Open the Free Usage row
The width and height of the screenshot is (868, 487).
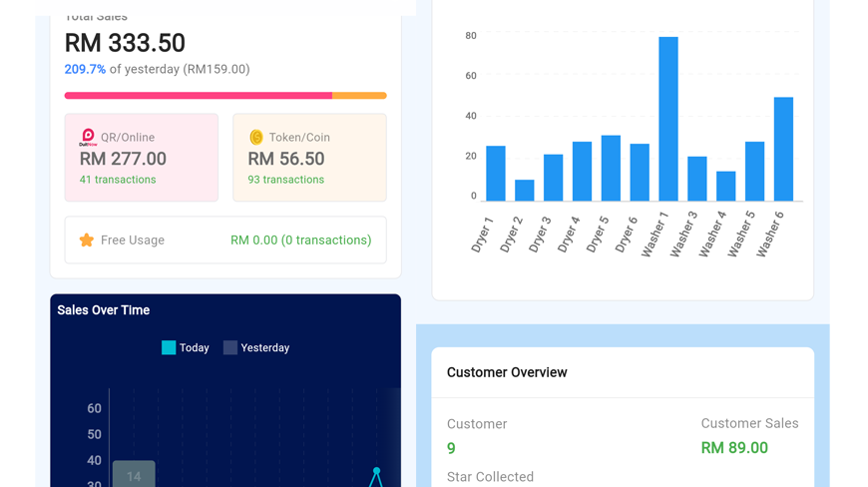pyautogui.click(x=225, y=240)
